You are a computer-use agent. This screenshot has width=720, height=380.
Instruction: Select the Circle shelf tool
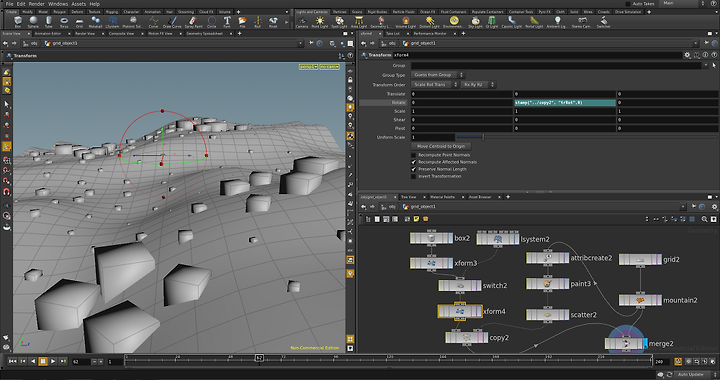[212, 22]
